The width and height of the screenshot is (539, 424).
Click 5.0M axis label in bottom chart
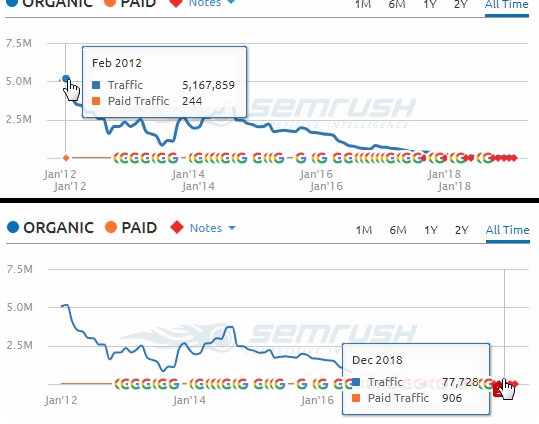[x=20, y=307]
